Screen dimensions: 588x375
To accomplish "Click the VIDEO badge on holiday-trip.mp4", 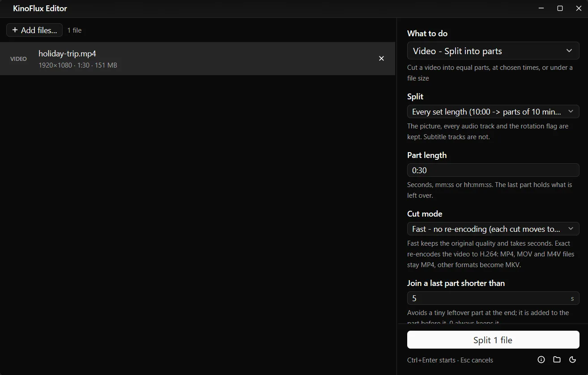I will click(18, 59).
